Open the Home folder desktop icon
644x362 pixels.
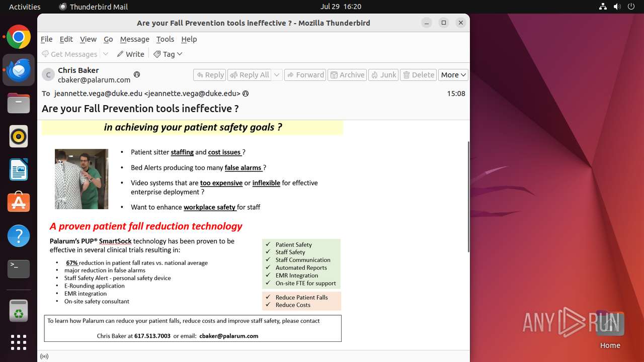(x=610, y=330)
